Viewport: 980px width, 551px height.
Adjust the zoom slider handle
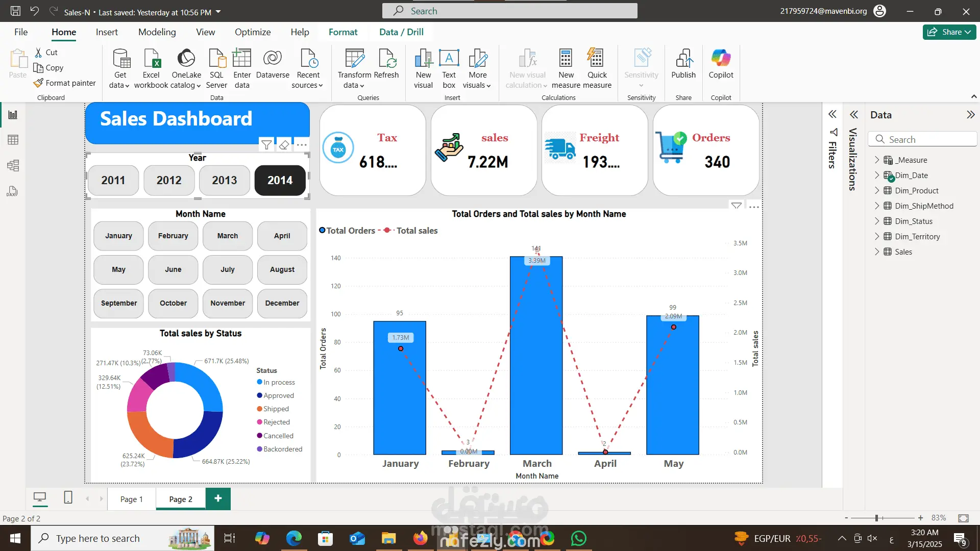[x=876, y=518]
